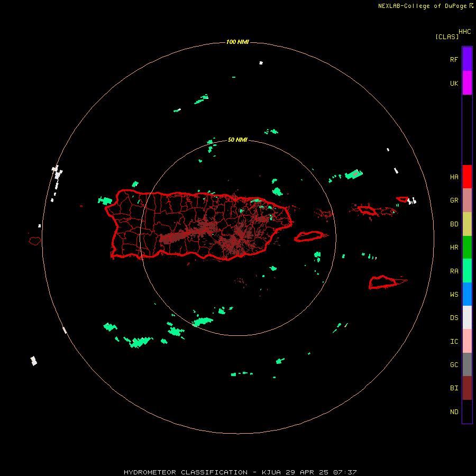Image resolution: width=476 pixels, height=476 pixels.
Task: Click the WS legend label
Action: [454, 295]
